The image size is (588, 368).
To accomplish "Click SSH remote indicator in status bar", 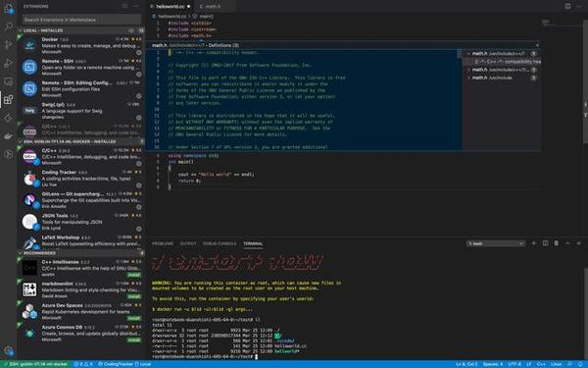I will [x=35, y=364].
